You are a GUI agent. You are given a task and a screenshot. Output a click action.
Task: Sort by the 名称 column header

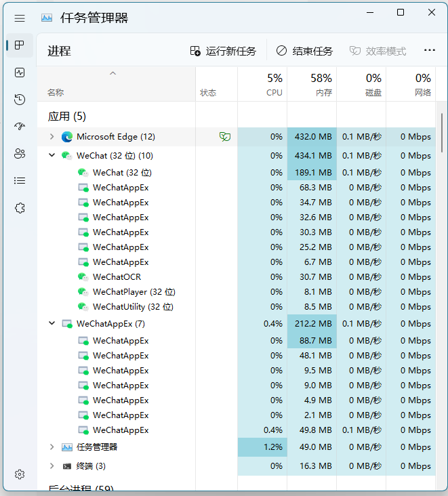coord(116,85)
